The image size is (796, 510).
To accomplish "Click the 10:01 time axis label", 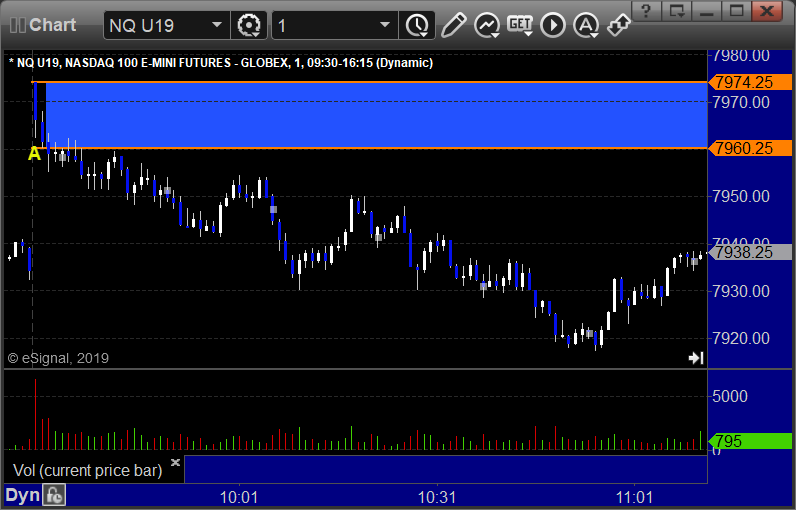I will click(239, 497).
